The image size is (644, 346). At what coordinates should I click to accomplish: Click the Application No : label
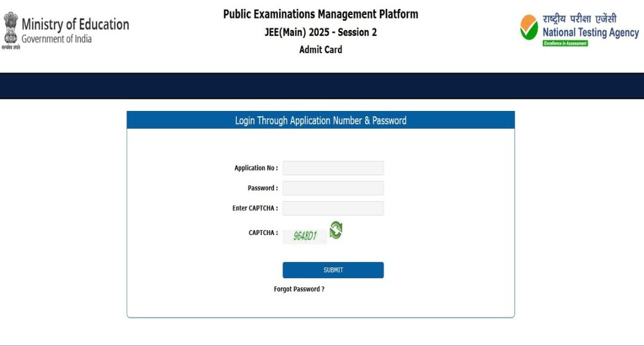[256, 168]
